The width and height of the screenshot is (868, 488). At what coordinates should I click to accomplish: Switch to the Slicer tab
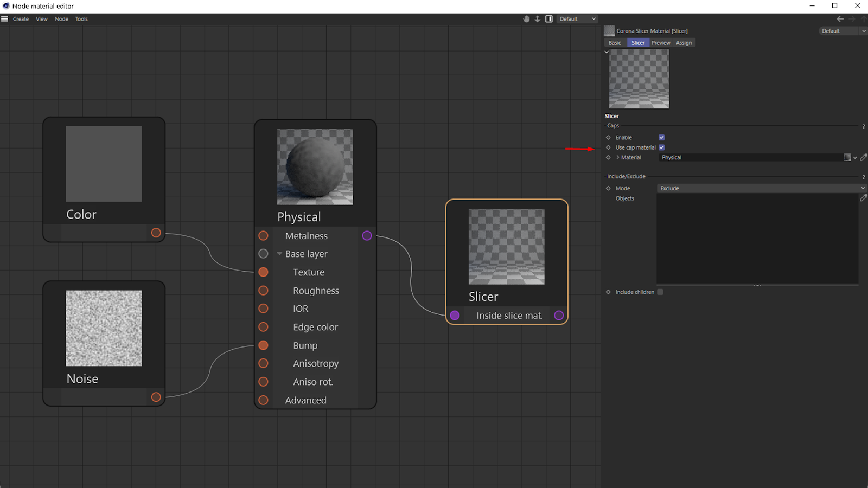[638, 43]
